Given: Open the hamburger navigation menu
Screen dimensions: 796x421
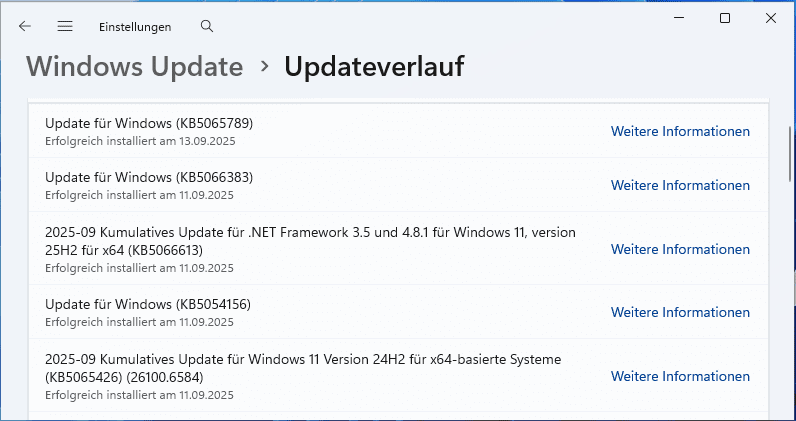Looking at the screenshot, I should (x=65, y=27).
